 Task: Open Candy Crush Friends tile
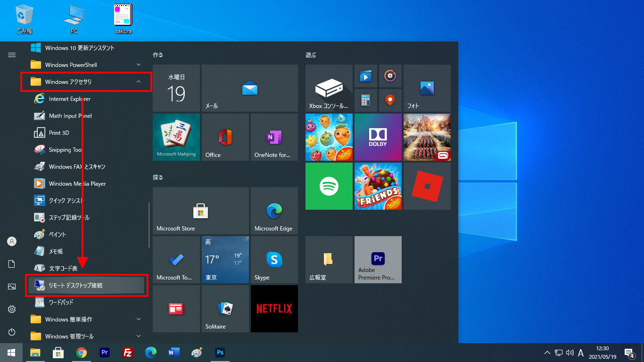click(x=378, y=186)
